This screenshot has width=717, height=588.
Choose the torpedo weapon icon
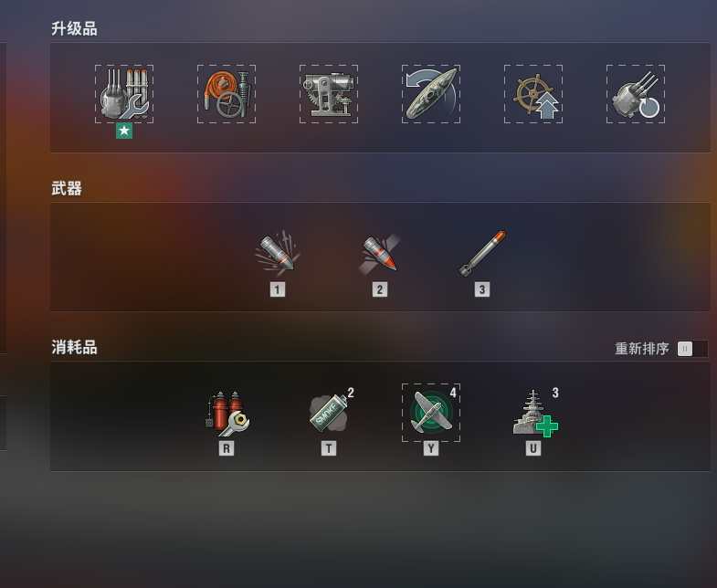click(482, 253)
